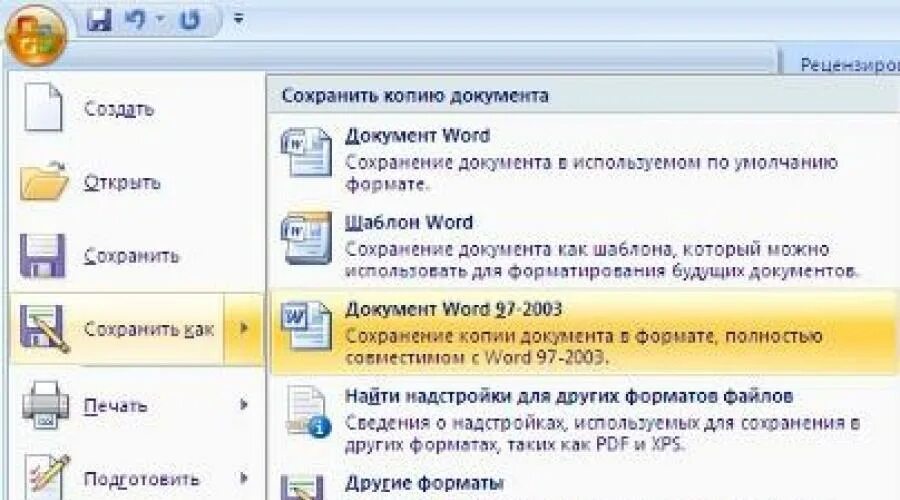
Task: Click the pencil document icon for Подготовить
Action: coord(46,478)
